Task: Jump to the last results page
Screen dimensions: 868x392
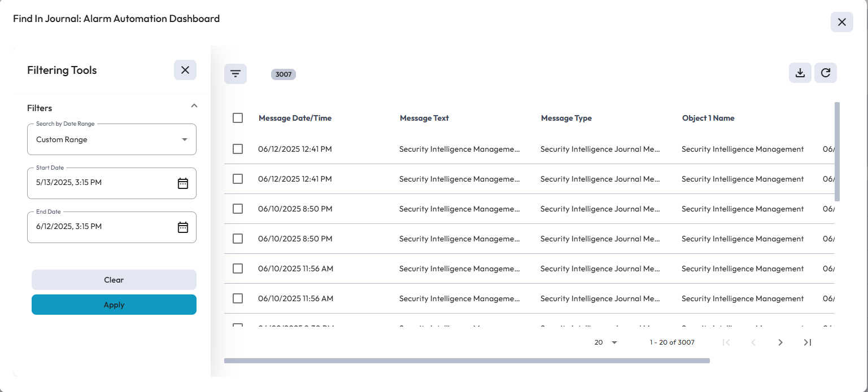Action: coord(808,342)
